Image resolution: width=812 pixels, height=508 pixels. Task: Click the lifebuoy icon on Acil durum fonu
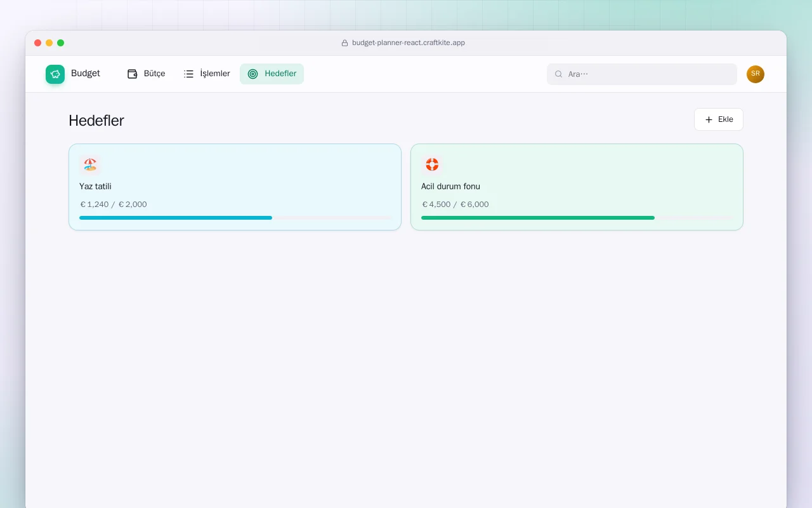(432, 165)
